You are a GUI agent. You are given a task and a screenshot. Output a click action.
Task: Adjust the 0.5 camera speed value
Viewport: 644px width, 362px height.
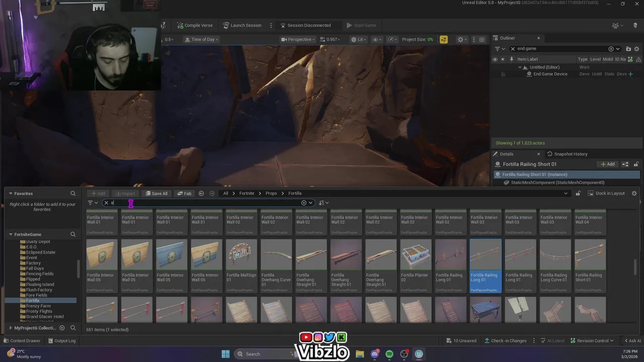(x=169, y=39)
